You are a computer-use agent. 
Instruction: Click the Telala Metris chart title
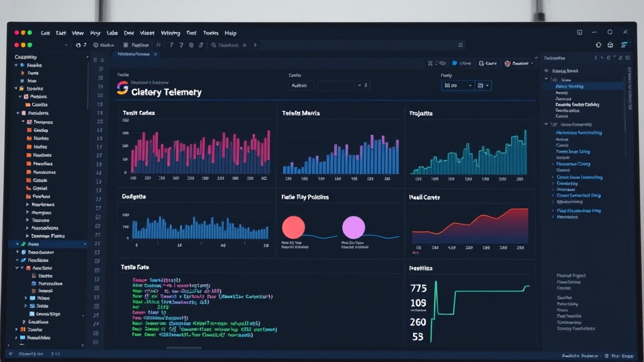[x=301, y=113]
